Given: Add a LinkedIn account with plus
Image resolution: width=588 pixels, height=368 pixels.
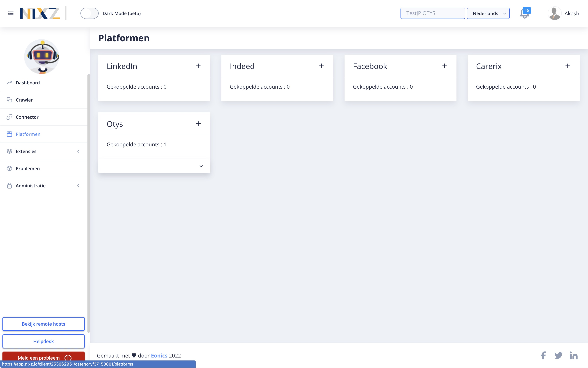Looking at the screenshot, I should coord(198,66).
